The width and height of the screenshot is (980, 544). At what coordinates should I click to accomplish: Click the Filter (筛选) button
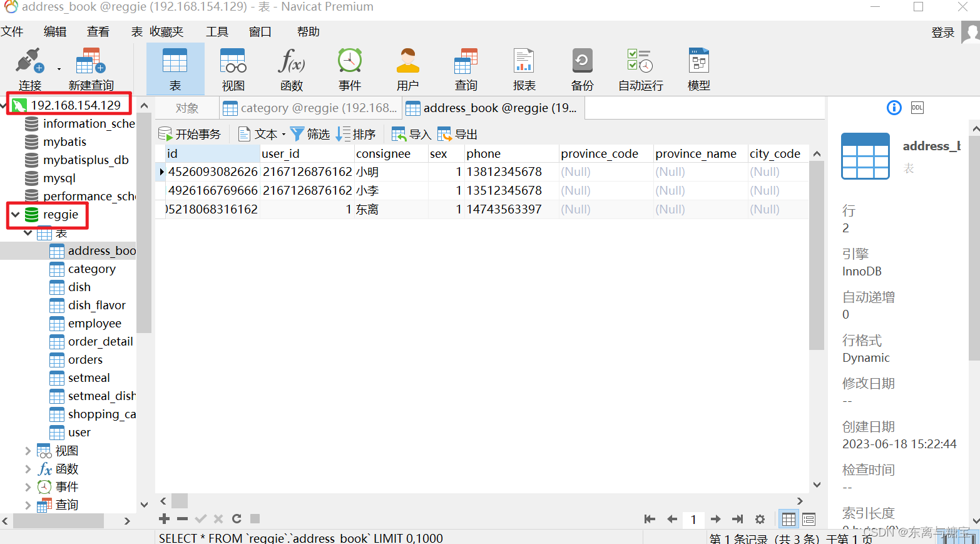point(310,134)
